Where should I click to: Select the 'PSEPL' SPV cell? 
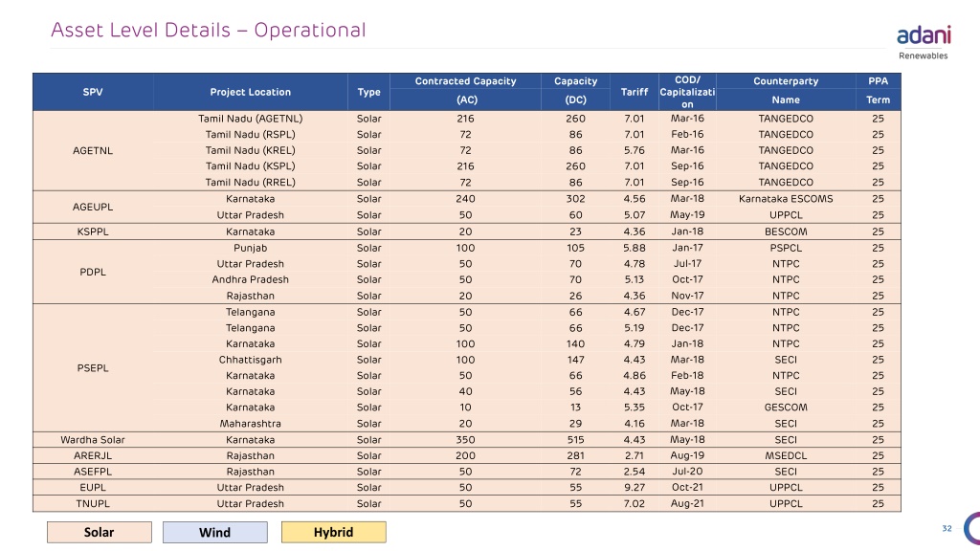point(93,368)
